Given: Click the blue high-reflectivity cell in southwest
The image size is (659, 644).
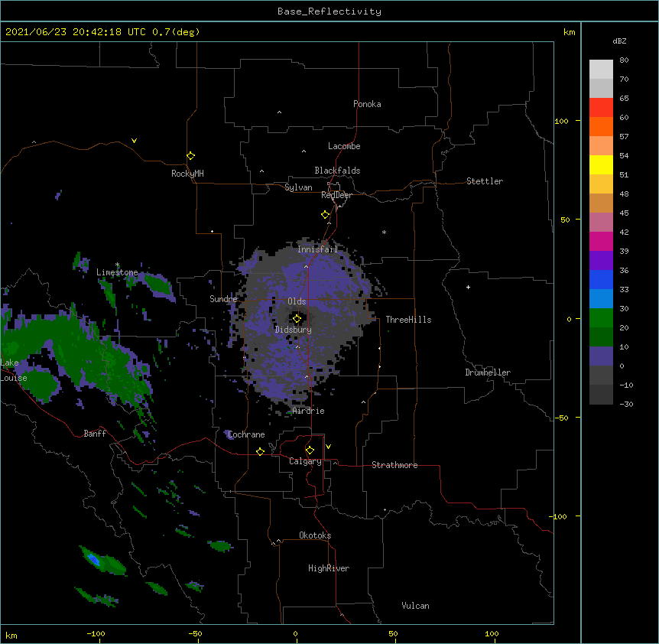Looking at the screenshot, I should pyautogui.click(x=94, y=560).
